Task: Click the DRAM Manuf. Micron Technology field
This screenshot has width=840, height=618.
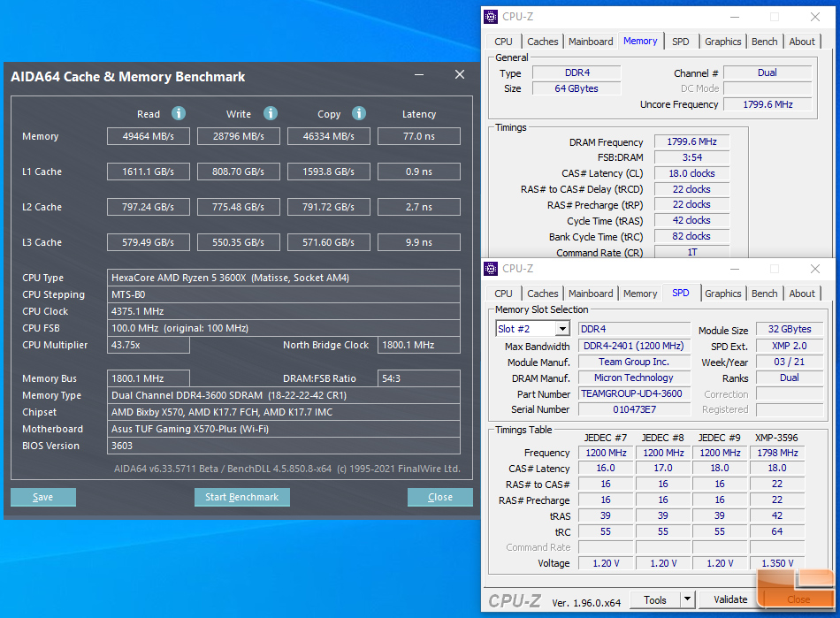Action: click(634, 378)
